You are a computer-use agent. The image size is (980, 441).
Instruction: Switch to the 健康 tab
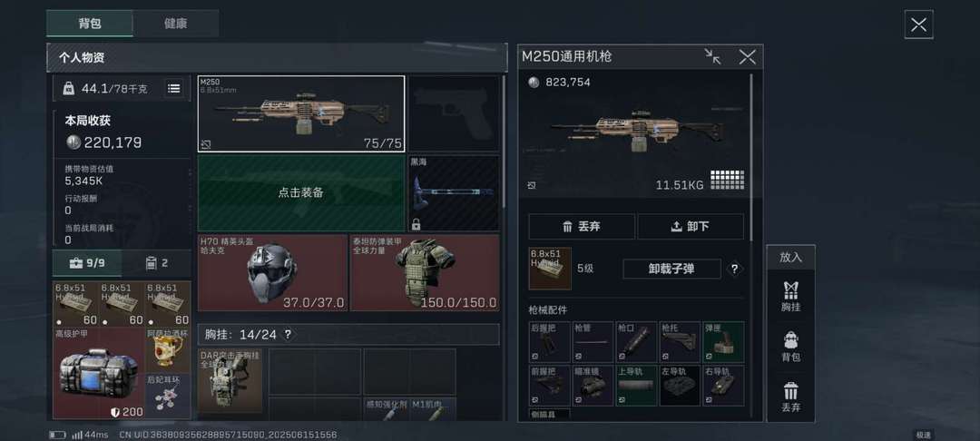click(x=176, y=24)
